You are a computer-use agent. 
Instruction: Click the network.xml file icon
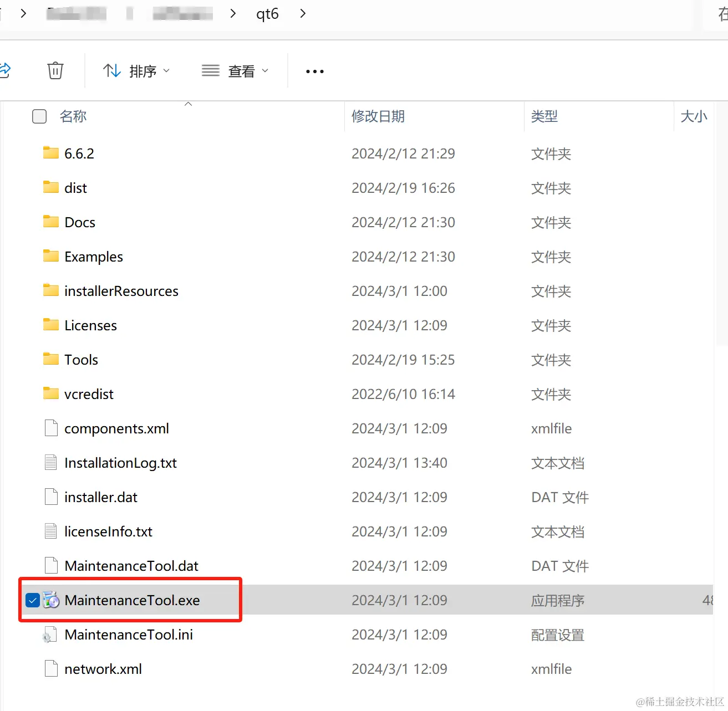tap(51, 669)
